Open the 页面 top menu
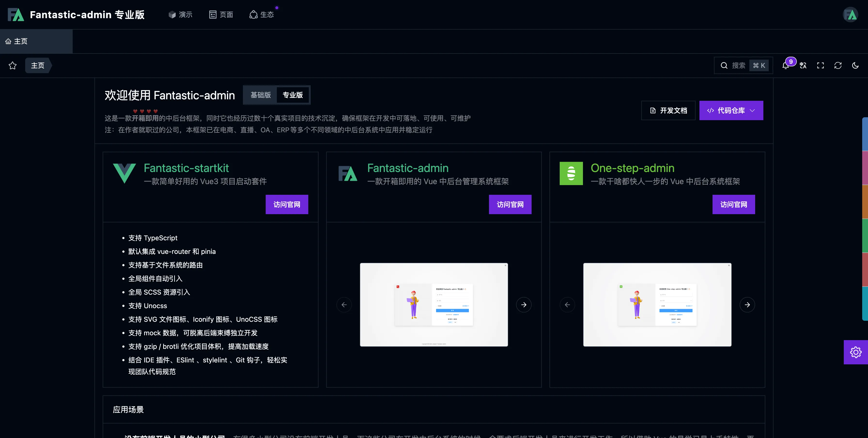Image resolution: width=868 pixels, height=438 pixels. tap(221, 15)
